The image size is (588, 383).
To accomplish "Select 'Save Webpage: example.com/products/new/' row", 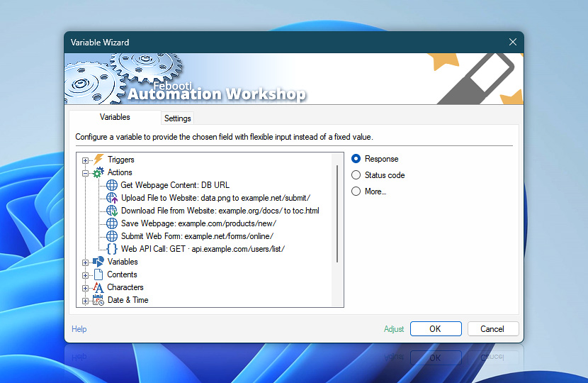I will (198, 223).
